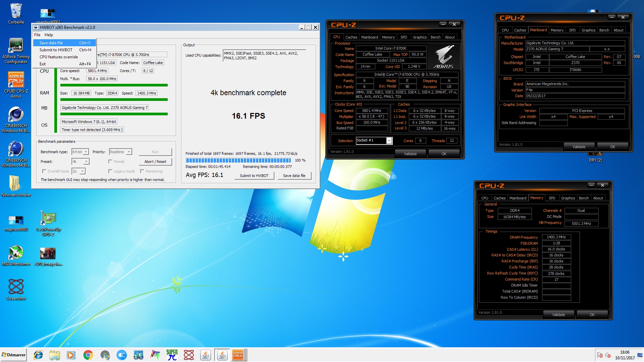The image size is (644, 362).
Task: Click the Save data file button
Action: point(294,176)
